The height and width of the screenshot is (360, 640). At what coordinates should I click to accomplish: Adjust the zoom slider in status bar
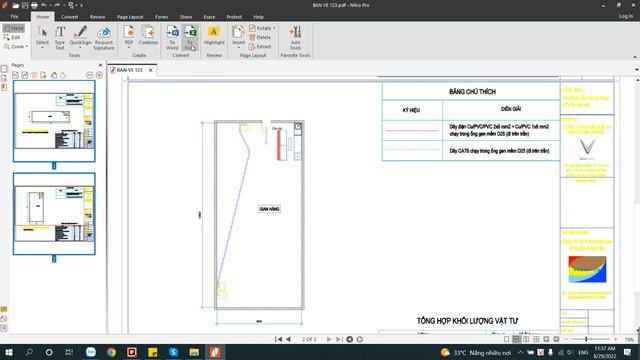[x=586, y=339]
